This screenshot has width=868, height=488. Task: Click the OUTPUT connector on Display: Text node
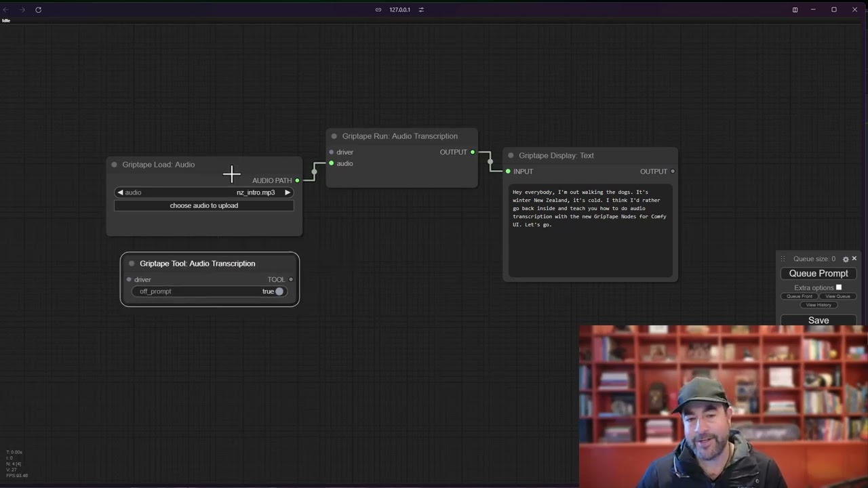pos(673,171)
